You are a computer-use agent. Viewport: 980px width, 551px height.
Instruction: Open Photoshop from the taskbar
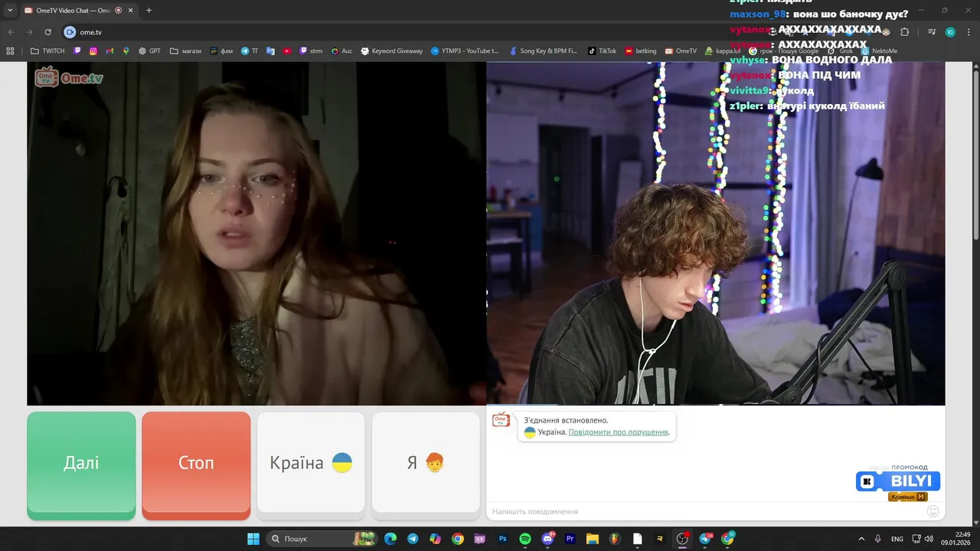click(x=503, y=539)
